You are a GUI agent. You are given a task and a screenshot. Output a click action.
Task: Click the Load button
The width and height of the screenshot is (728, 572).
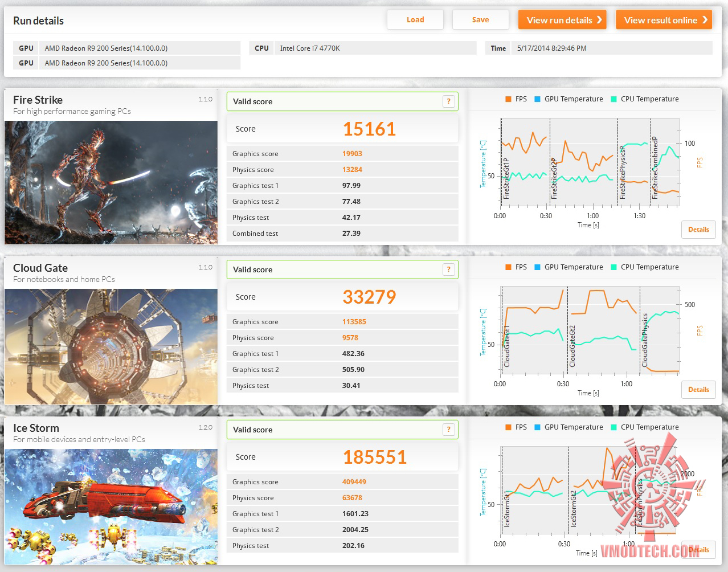tap(415, 19)
